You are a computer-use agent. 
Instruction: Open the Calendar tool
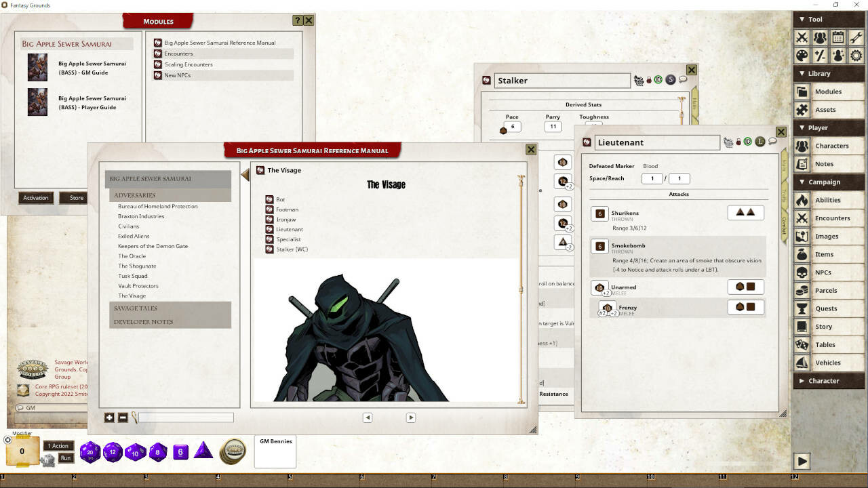click(x=837, y=37)
